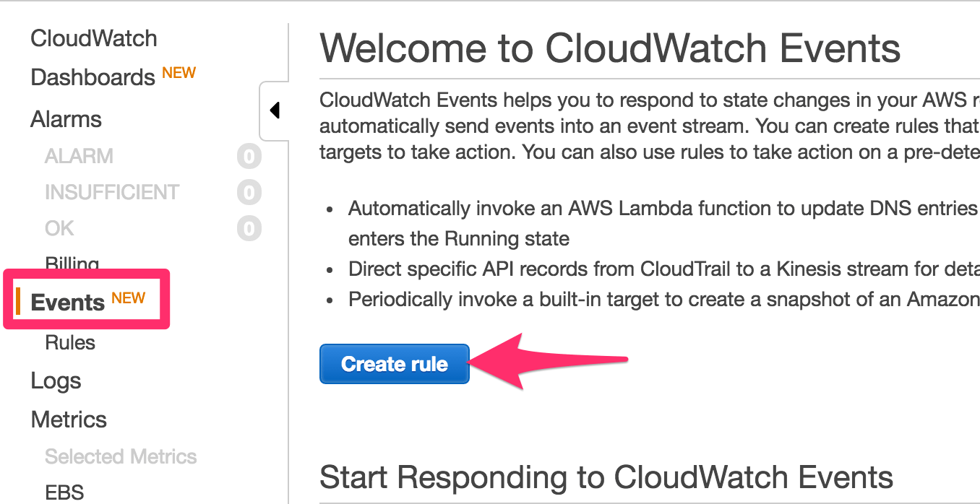Click the Start Responding to CloudWatch Events heading

pos(607,477)
